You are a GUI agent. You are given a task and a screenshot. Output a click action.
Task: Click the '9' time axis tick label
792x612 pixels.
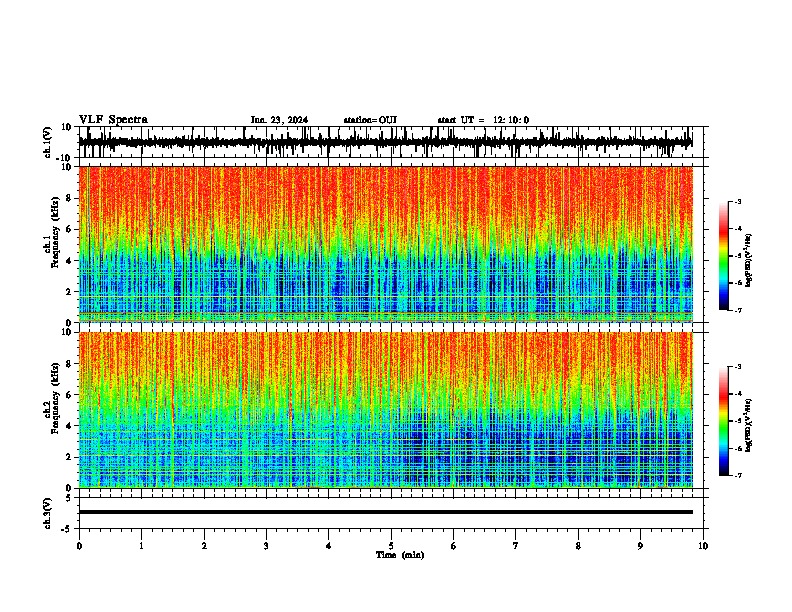640,546
